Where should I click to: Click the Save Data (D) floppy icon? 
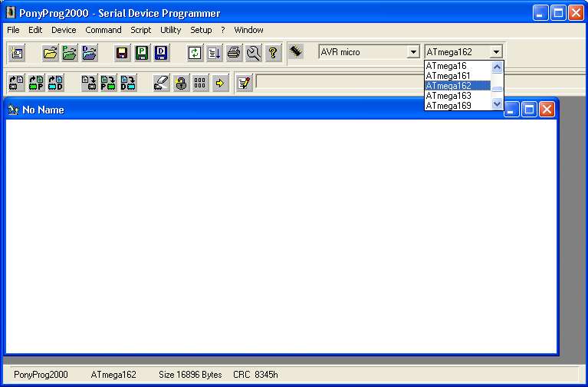(161, 53)
